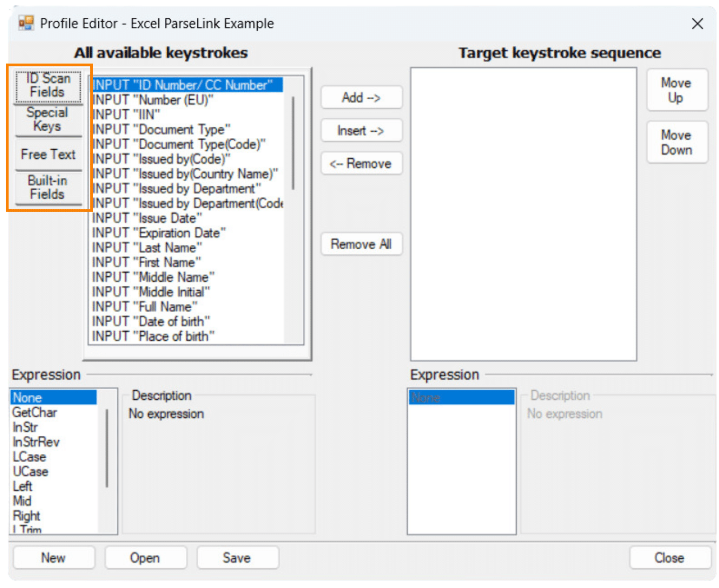Open the Free Text category
719x588 pixels.
pyautogui.click(x=48, y=154)
